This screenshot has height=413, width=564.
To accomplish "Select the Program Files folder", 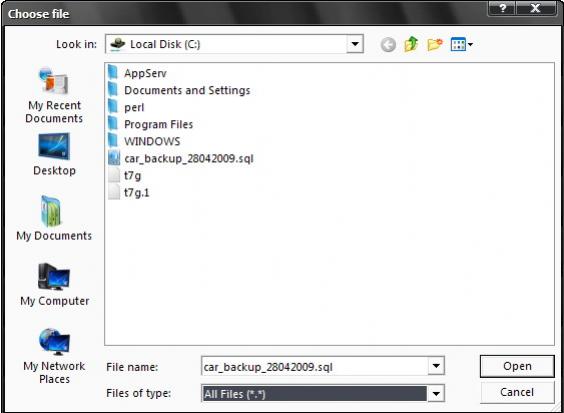I will [151, 124].
